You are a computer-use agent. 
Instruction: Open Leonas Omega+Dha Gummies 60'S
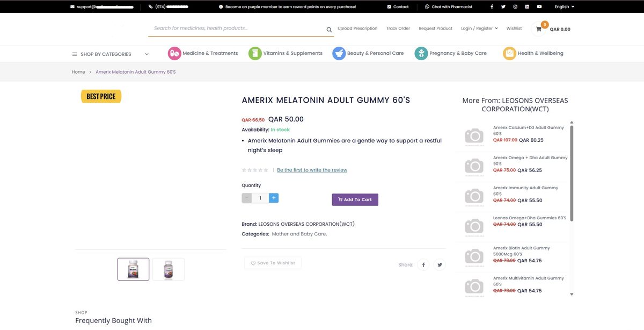530,218
